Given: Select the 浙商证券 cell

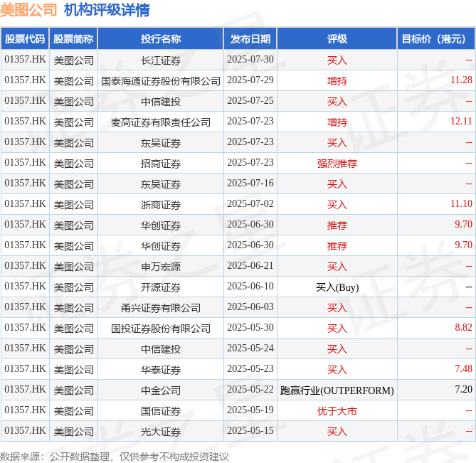Looking at the screenshot, I should coord(161,205).
